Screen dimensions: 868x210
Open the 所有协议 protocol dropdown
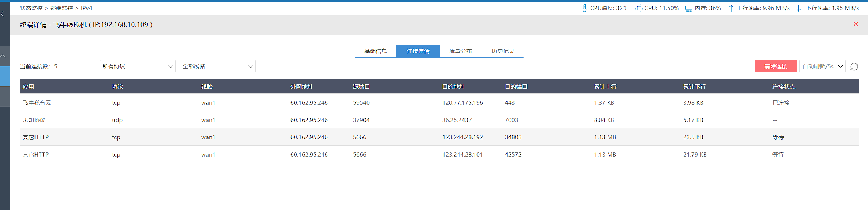pyautogui.click(x=137, y=66)
